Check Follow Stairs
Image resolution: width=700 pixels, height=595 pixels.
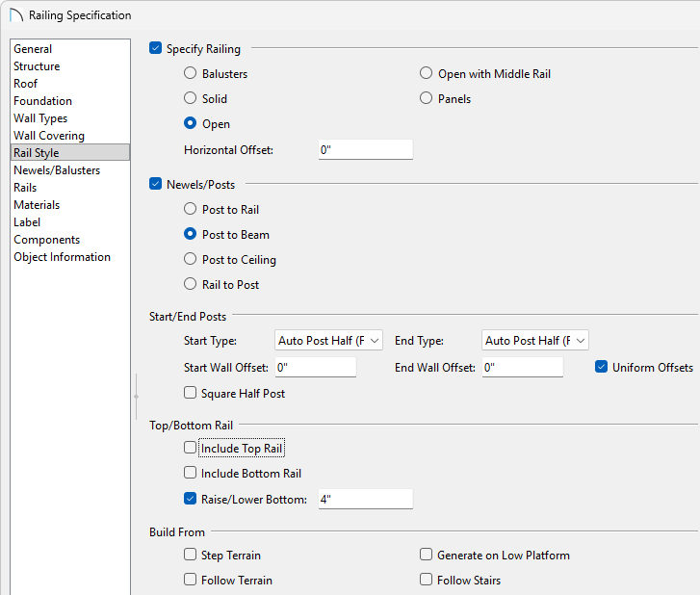pos(426,580)
